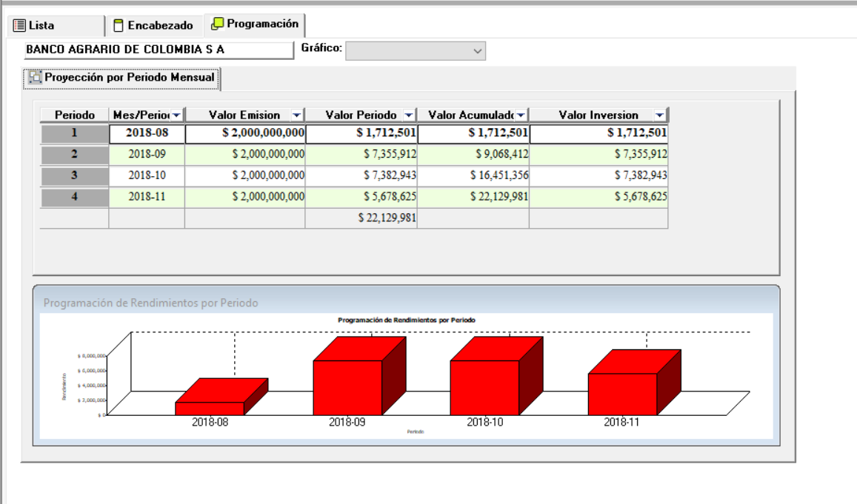Viewport: 857px width, 504px height.
Task: Click the Encabezado tab icon
Action: (119, 26)
